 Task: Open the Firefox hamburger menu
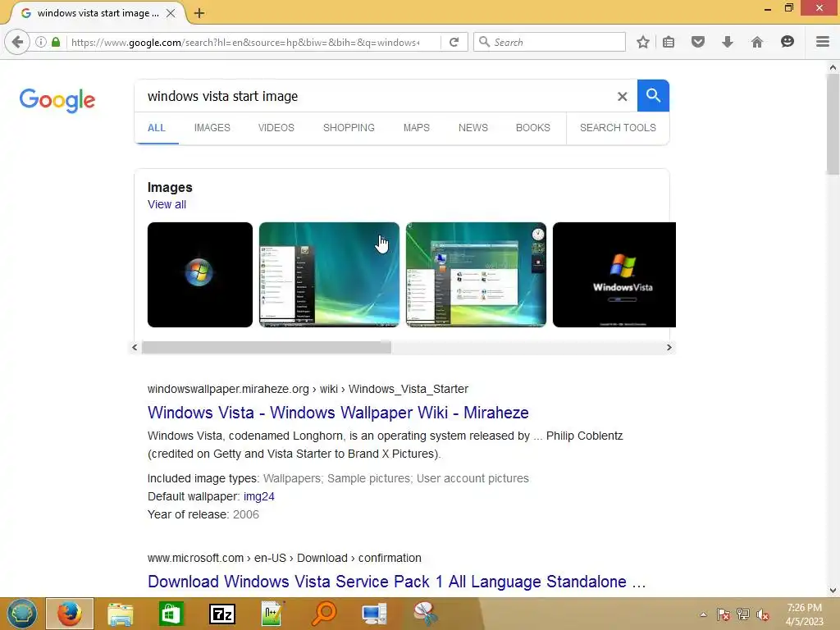[822, 42]
